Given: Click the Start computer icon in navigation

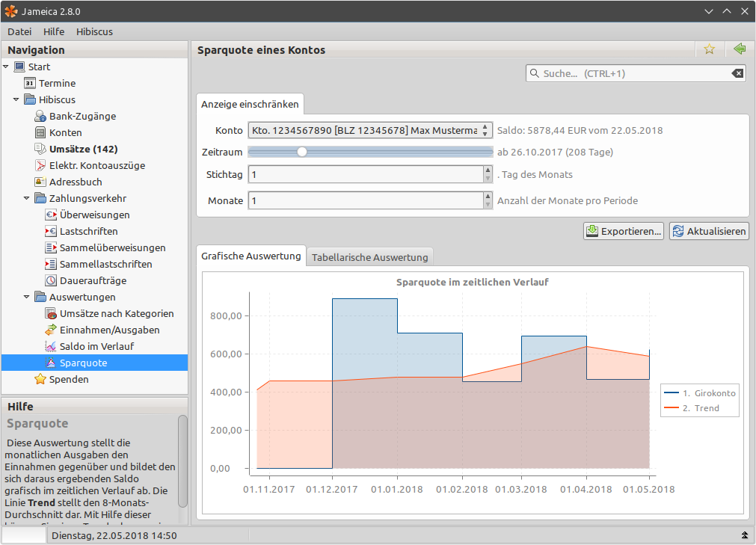Looking at the screenshot, I should (19, 67).
